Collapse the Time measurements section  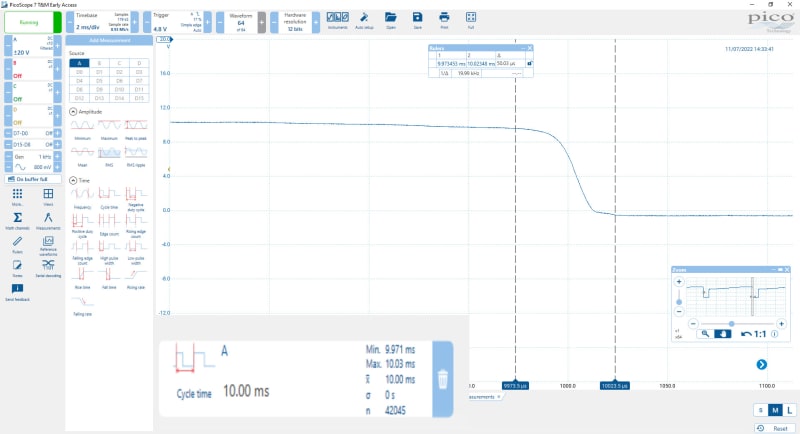pyautogui.click(x=73, y=181)
